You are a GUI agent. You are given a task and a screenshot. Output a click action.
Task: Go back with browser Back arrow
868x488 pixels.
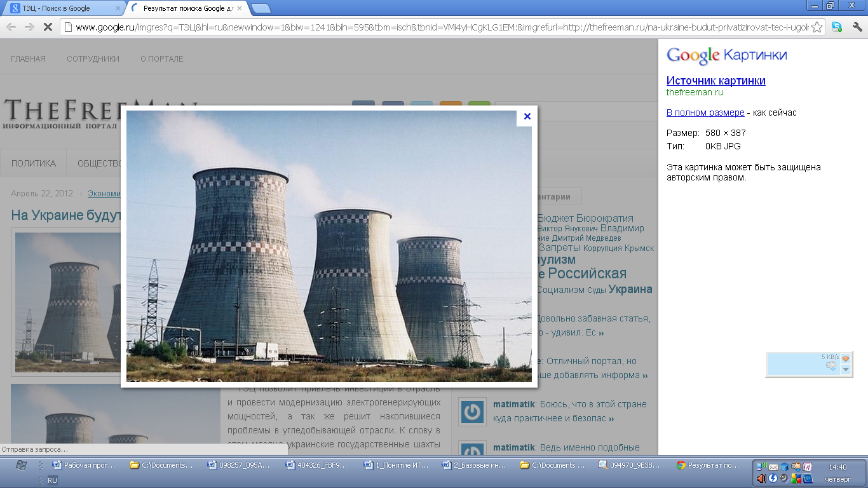11,27
